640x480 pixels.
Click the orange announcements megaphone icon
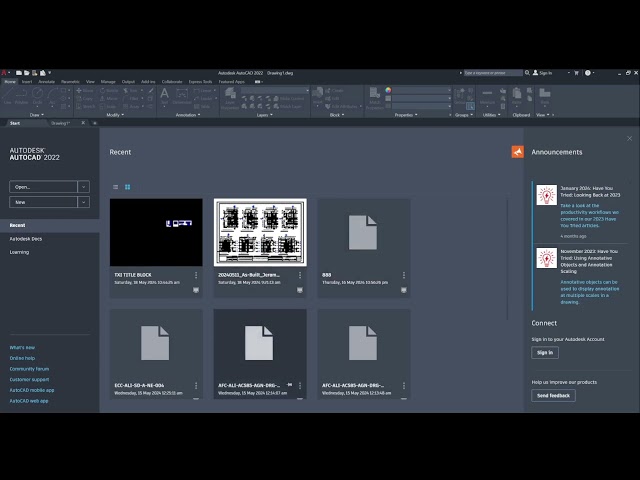coord(518,151)
